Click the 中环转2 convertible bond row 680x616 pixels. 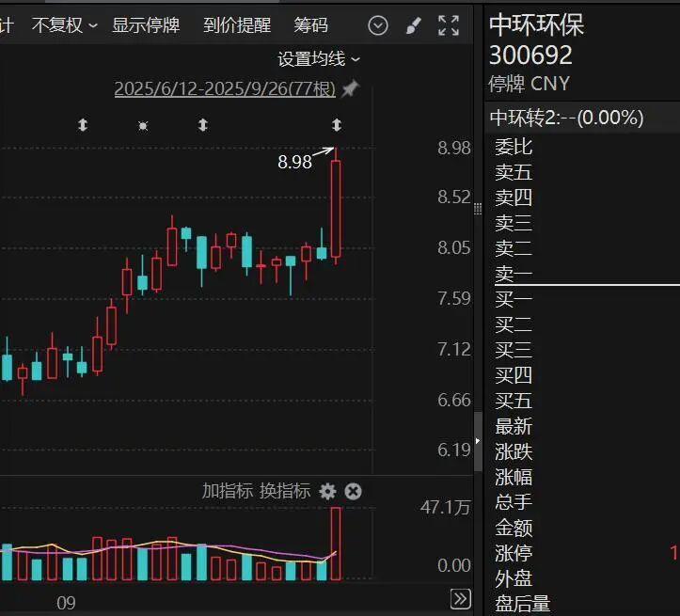pyautogui.click(x=567, y=118)
